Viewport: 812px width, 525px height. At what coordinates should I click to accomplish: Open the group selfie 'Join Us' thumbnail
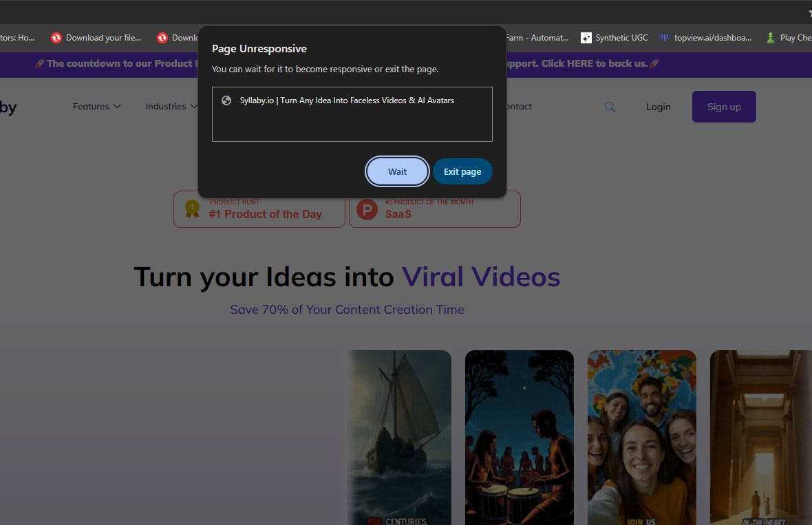click(x=641, y=438)
